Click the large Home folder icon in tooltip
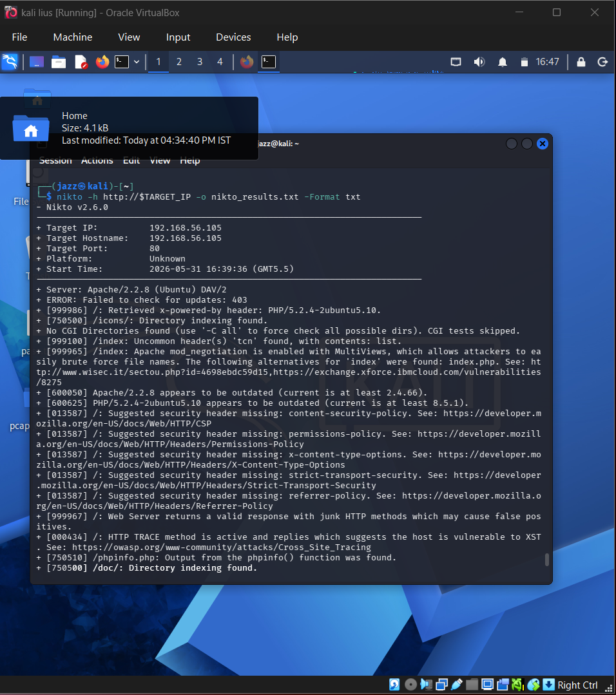 (30, 128)
